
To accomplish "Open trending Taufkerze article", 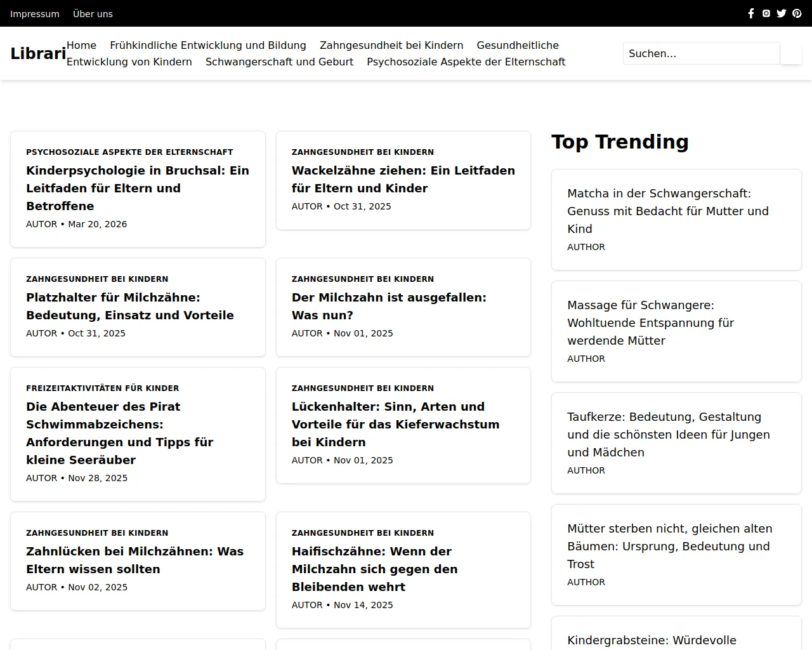I will pos(668,434).
